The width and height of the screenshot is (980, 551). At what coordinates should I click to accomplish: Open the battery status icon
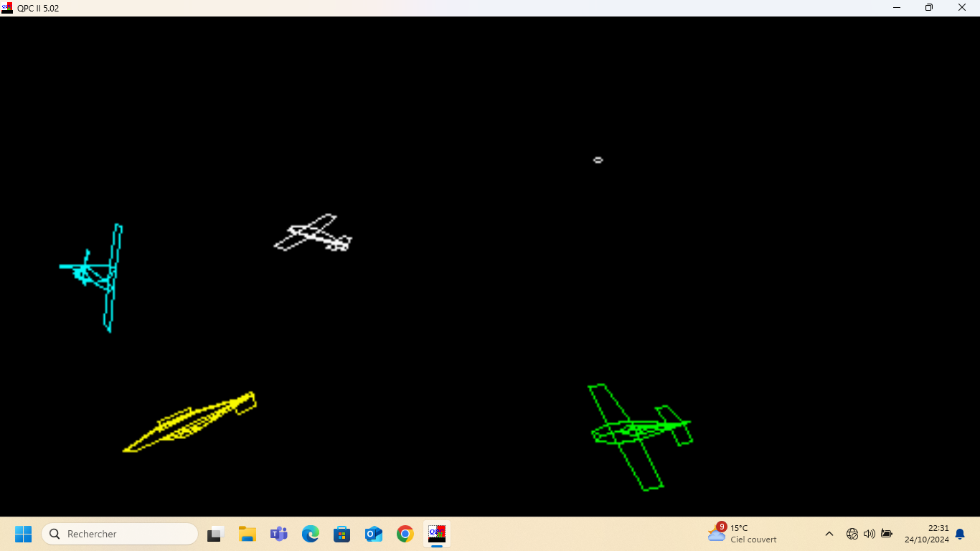pos(887,534)
